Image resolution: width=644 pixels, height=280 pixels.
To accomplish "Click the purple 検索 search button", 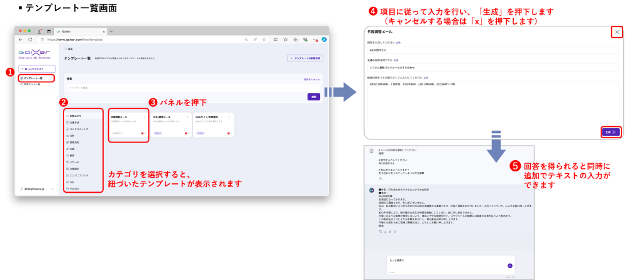I will click(x=313, y=97).
